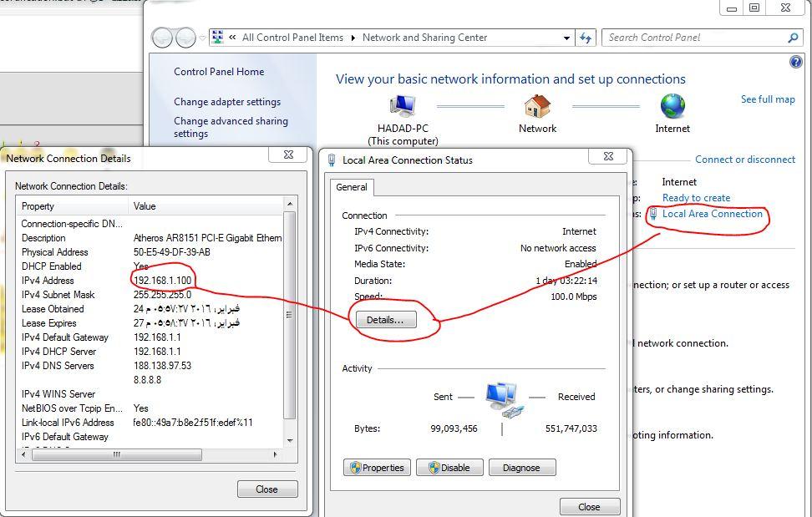
Task: Expand the breadcrumb overflow chevron in address bar
Action: (232, 38)
